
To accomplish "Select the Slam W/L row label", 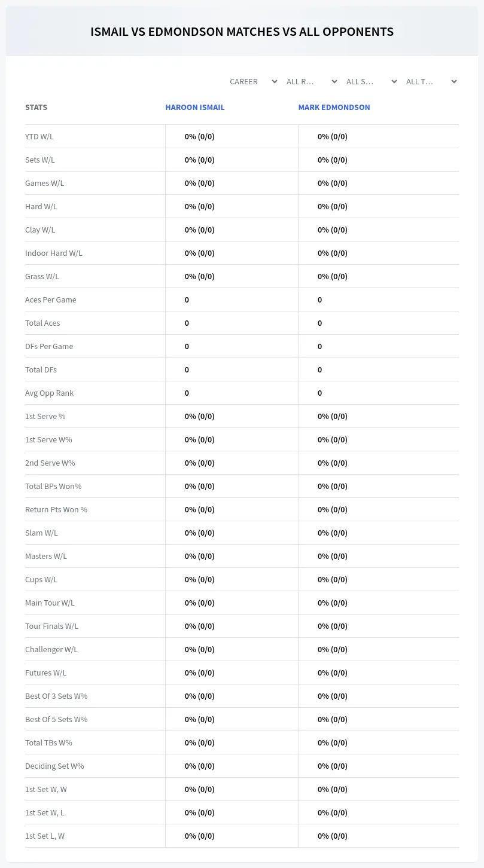I will [41, 533].
